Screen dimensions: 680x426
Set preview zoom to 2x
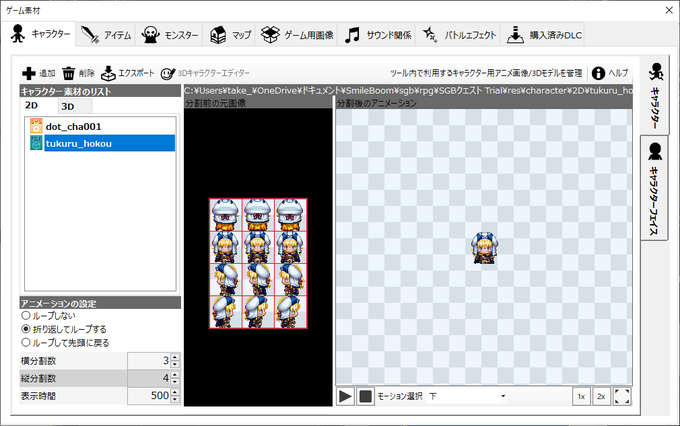click(x=601, y=396)
